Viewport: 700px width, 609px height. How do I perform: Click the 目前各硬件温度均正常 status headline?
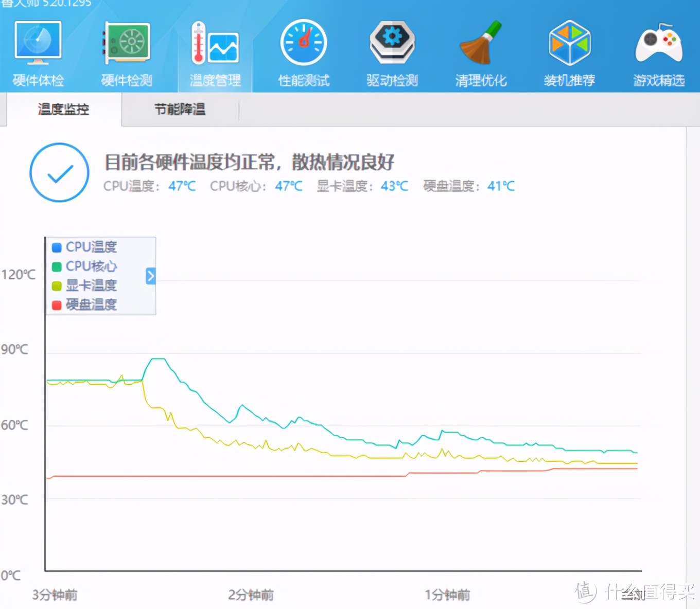(250, 162)
